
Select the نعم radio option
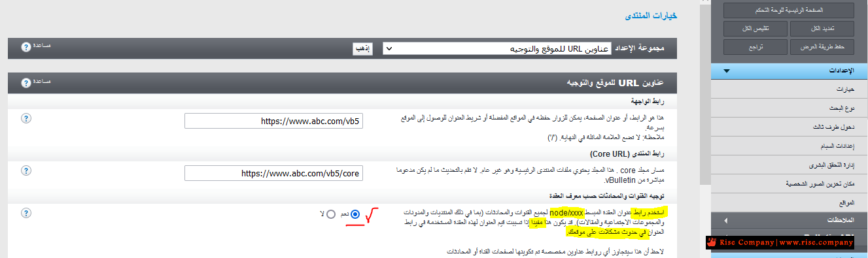355,214
